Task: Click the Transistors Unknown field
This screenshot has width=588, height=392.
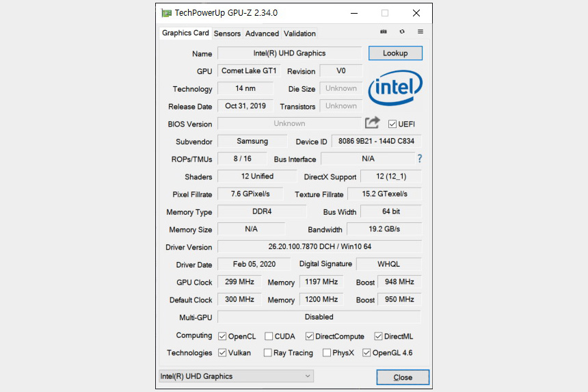Action: click(341, 106)
